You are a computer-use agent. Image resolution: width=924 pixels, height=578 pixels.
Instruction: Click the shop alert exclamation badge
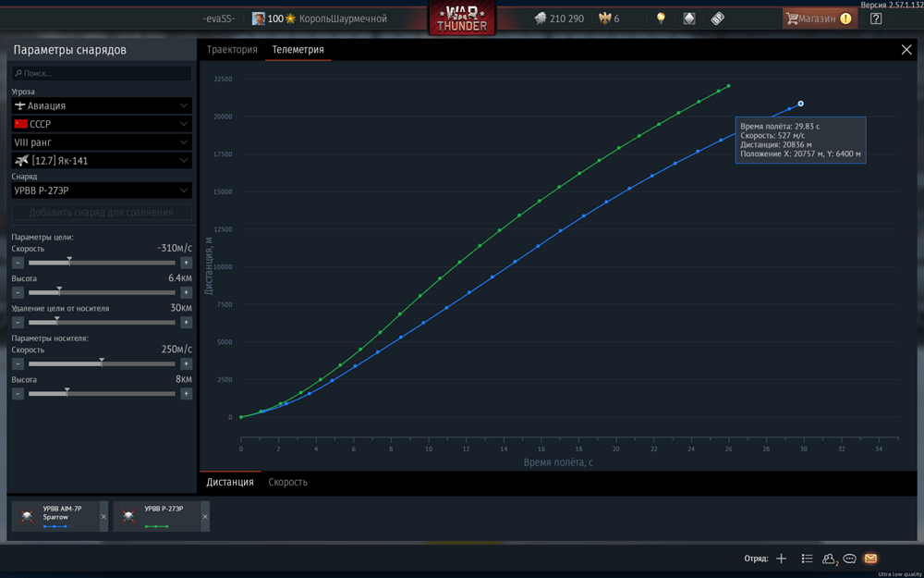coord(845,18)
